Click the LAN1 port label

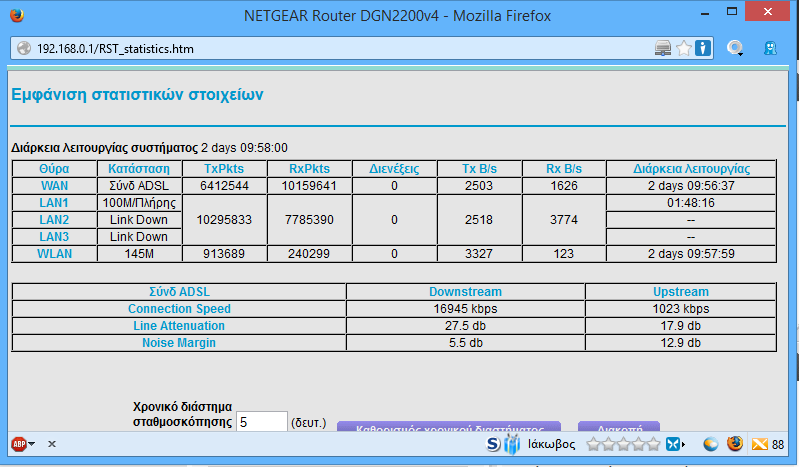pyautogui.click(x=54, y=202)
